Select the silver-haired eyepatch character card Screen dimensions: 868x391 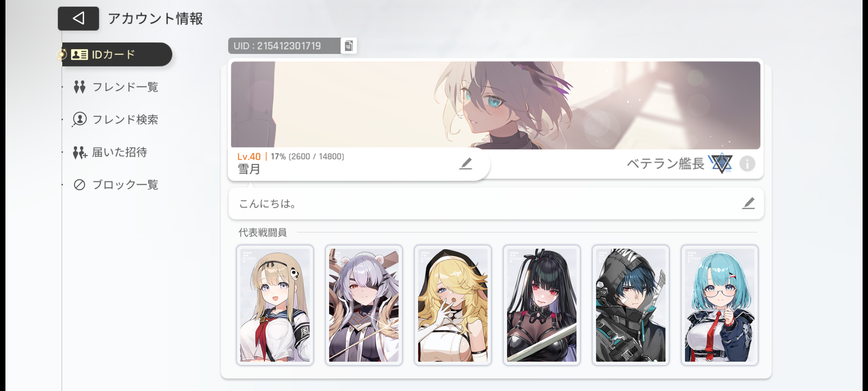tap(364, 305)
